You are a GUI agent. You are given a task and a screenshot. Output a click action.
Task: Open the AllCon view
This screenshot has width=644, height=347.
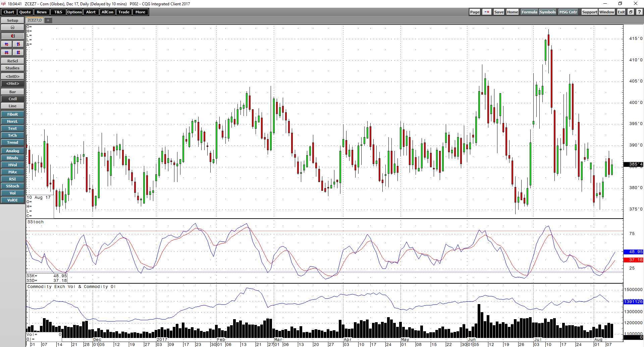(107, 12)
